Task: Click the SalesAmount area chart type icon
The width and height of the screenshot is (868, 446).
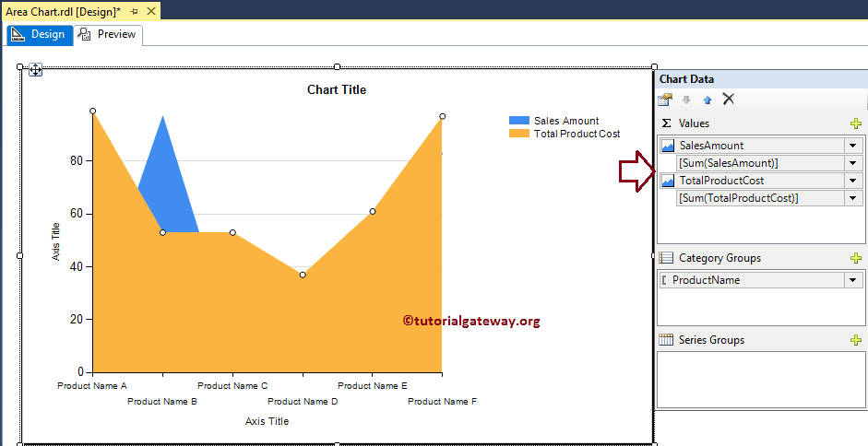Action: pyautogui.click(x=668, y=146)
